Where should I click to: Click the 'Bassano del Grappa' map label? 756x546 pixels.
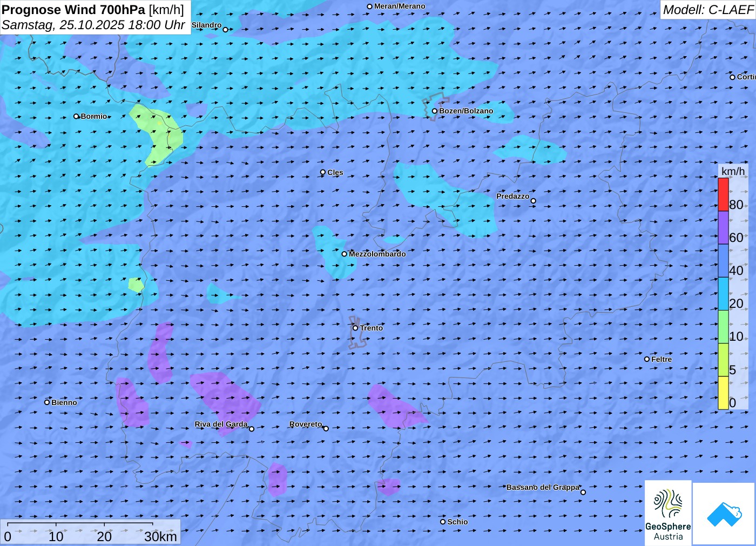click(x=543, y=487)
